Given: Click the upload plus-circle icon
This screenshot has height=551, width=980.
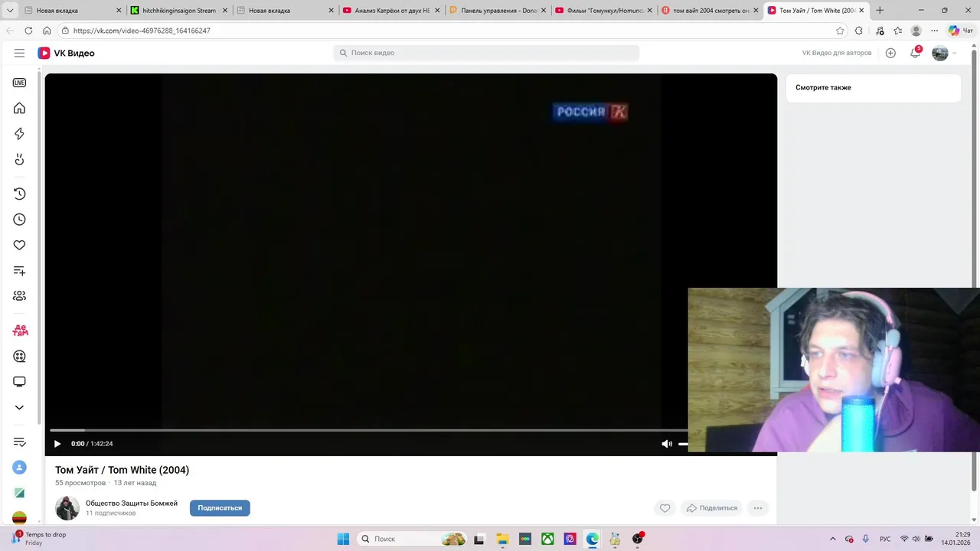Looking at the screenshot, I should (x=890, y=53).
